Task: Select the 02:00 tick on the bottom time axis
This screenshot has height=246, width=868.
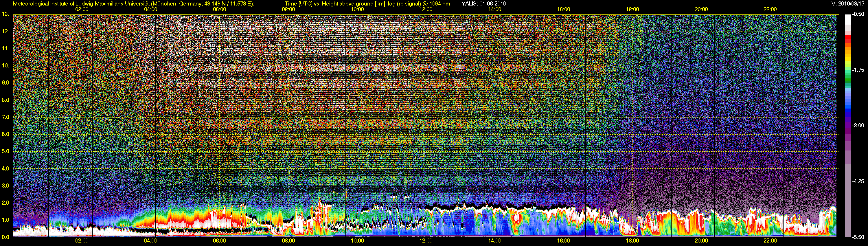Action: (x=82, y=241)
